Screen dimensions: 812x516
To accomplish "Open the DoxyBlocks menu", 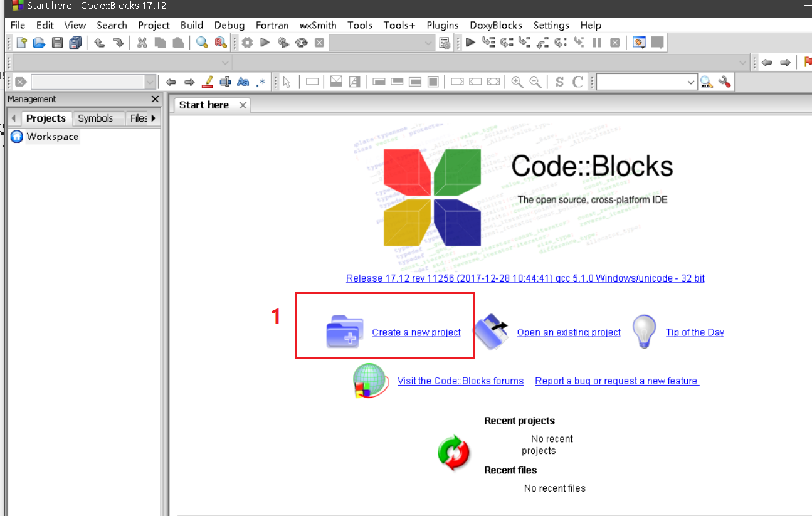I will (495, 25).
